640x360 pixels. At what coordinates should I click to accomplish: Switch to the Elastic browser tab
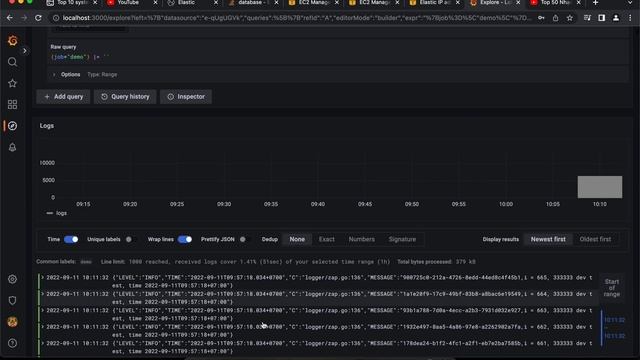186,2
